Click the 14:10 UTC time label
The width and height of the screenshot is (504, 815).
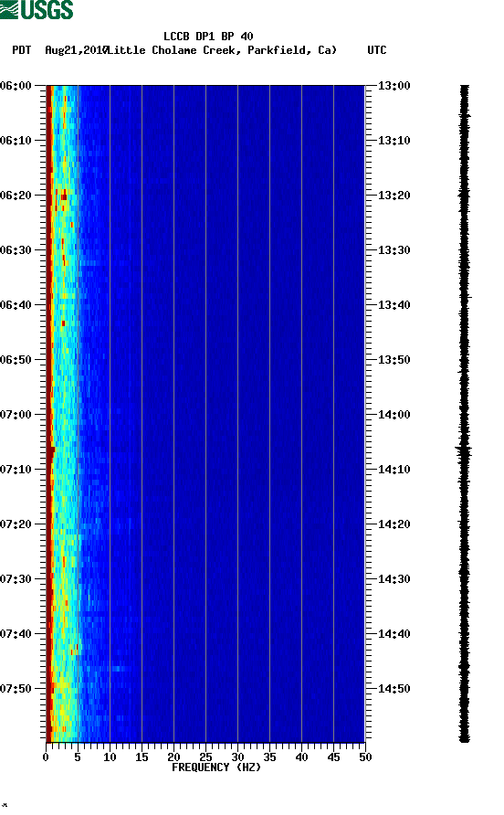coord(394,470)
